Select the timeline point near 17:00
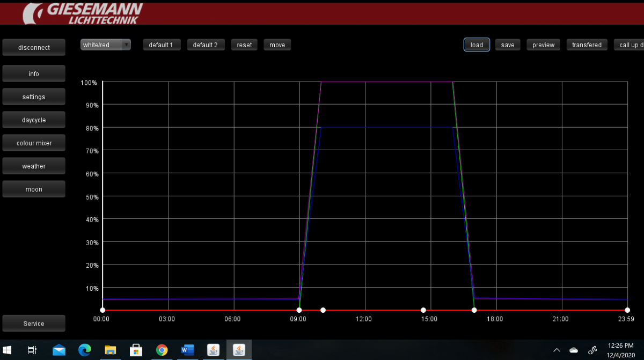This screenshot has height=360, width=644. pyautogui.click(x=474, y=310)
